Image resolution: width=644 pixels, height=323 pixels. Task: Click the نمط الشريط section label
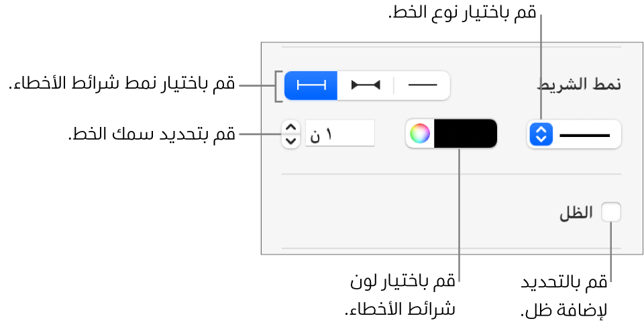pos(580,85)
